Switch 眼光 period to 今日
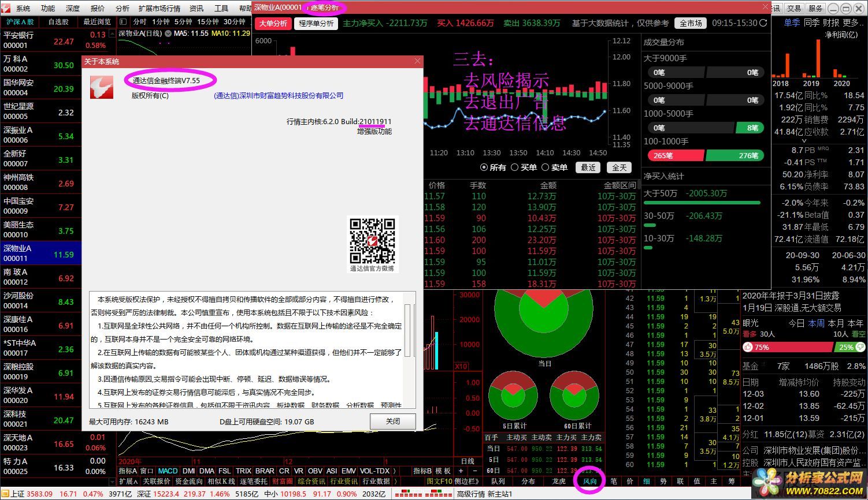 click(796, 323)
